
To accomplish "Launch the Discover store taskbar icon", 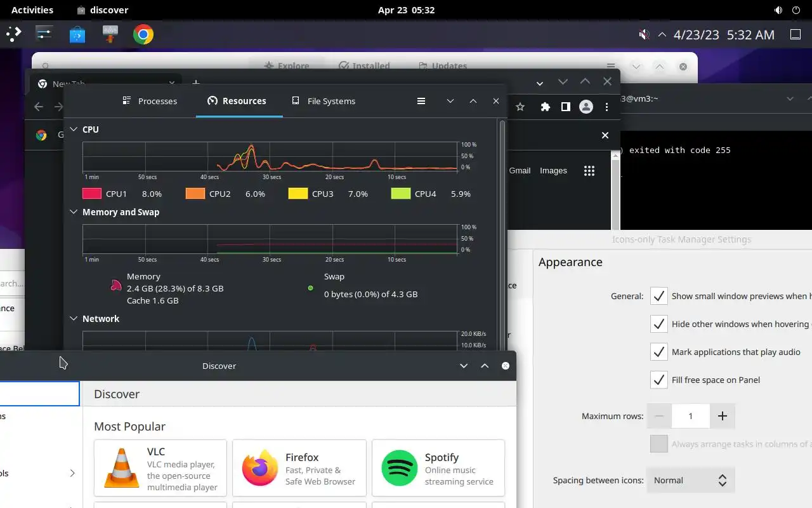I will click(77, 34).
